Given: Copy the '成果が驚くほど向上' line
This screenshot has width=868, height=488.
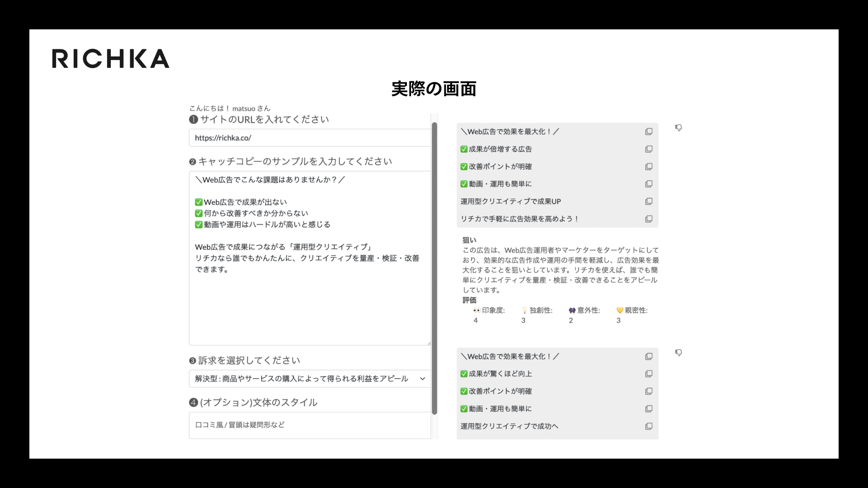Looking at the screenshot, I should [x=649, y=374].
